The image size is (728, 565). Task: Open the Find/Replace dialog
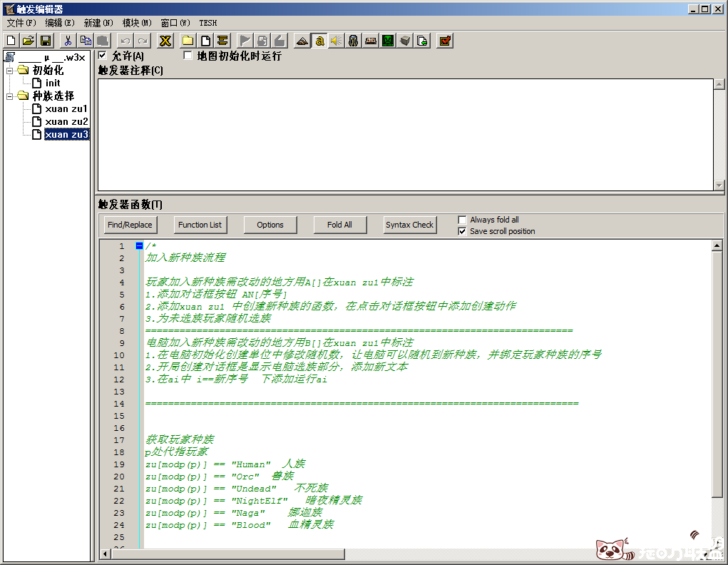tap(129, 225)
